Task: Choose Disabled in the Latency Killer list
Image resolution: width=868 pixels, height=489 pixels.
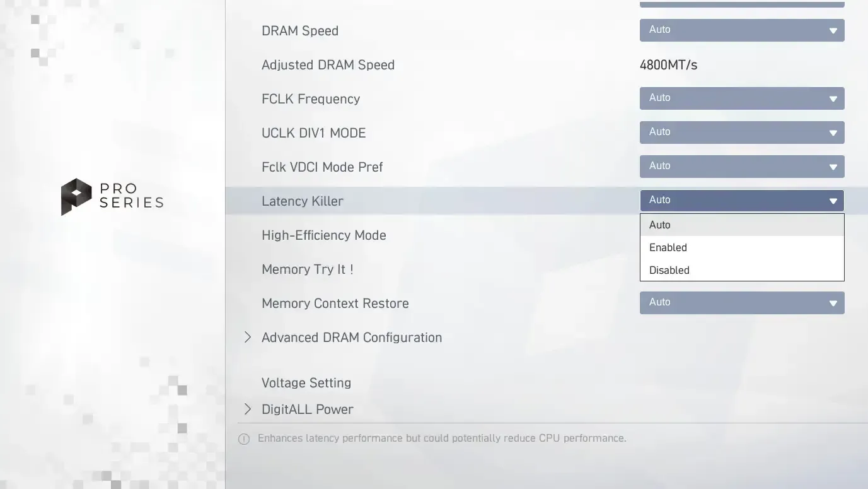Action: [x=742, y=270]
